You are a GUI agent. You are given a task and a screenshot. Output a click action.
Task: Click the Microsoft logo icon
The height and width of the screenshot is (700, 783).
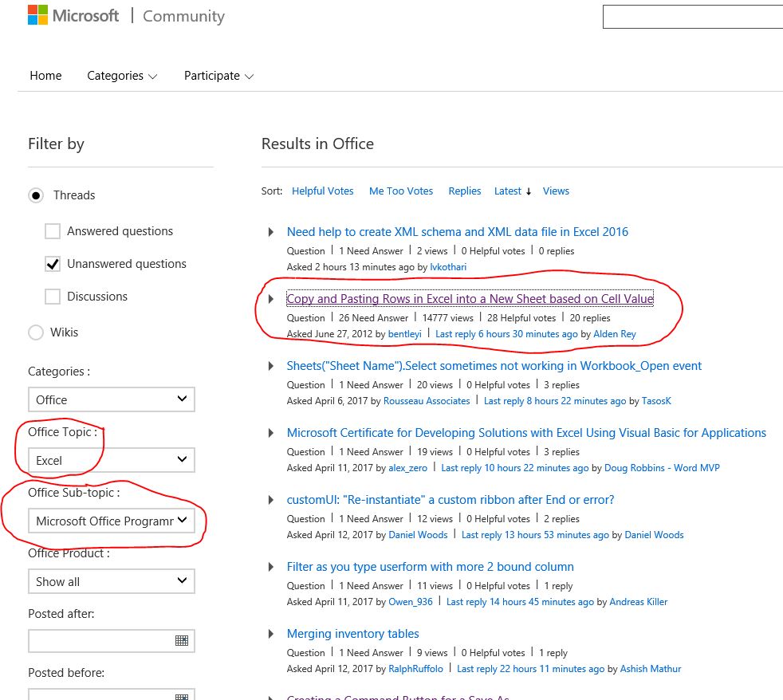37,15
